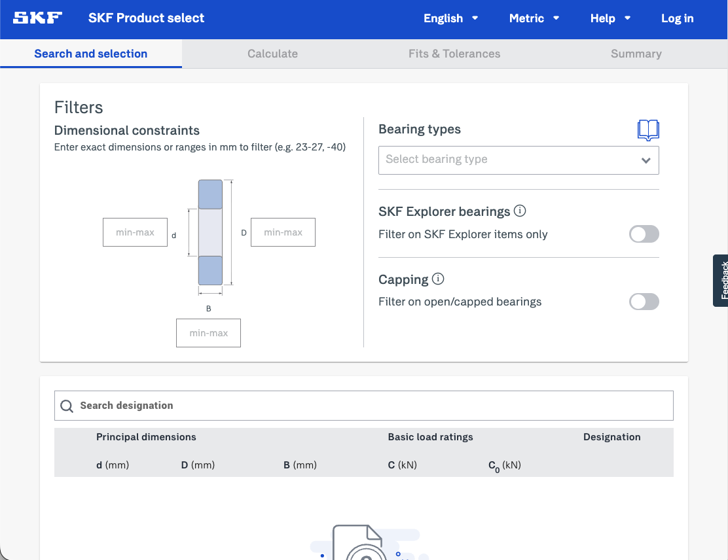Click the search magnifier icon
Viewport: 728px width, 560px height.
pos(67,406)
